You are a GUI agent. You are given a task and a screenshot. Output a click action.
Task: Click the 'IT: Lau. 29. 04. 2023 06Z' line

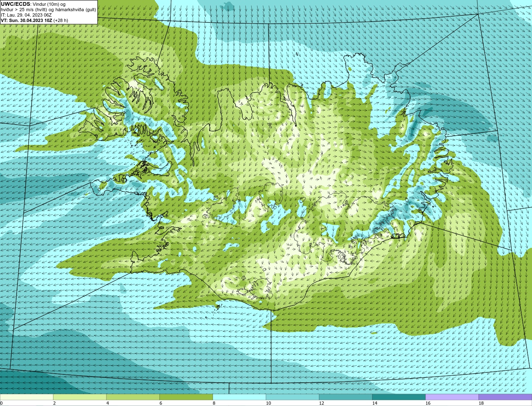[26, 15]
